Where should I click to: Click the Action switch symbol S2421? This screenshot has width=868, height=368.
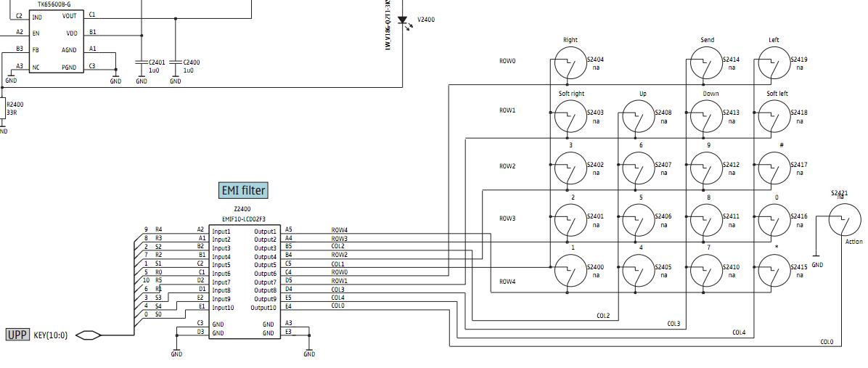(x=846, y=220)
